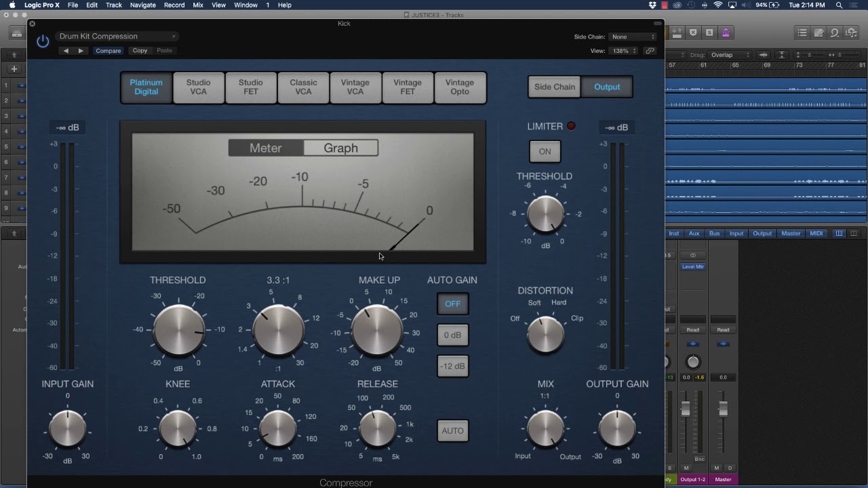Click the Master channel volume fader
Viewport: 868px width, 488px height.
[x=723, y=409]
